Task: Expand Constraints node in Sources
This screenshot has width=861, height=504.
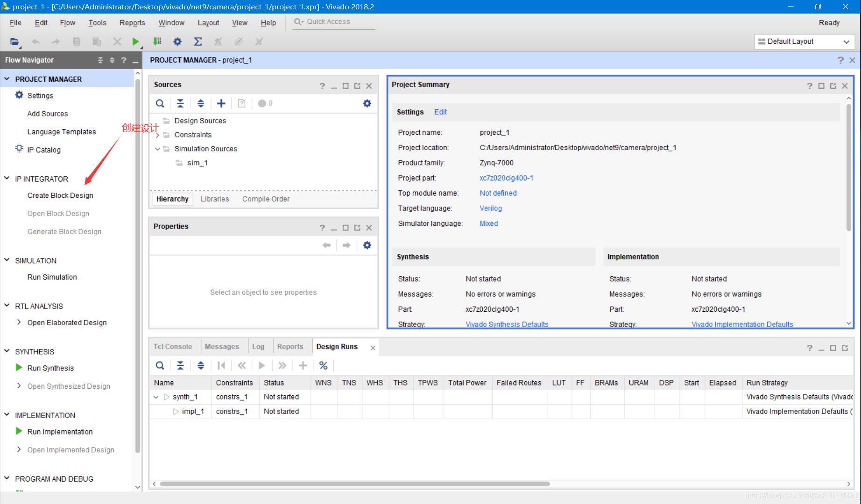Action: click(x=157, y=135)
